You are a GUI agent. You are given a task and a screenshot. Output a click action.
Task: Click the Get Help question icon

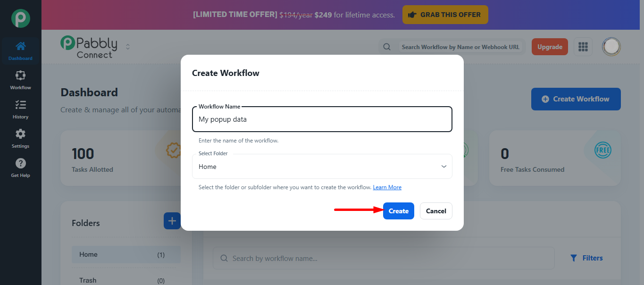[x=21, y=164]
